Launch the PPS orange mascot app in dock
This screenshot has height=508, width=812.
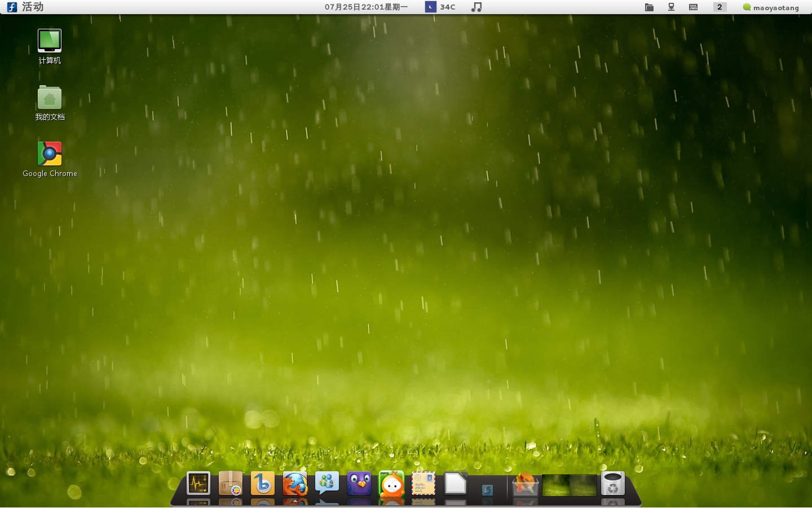(391, 484)
